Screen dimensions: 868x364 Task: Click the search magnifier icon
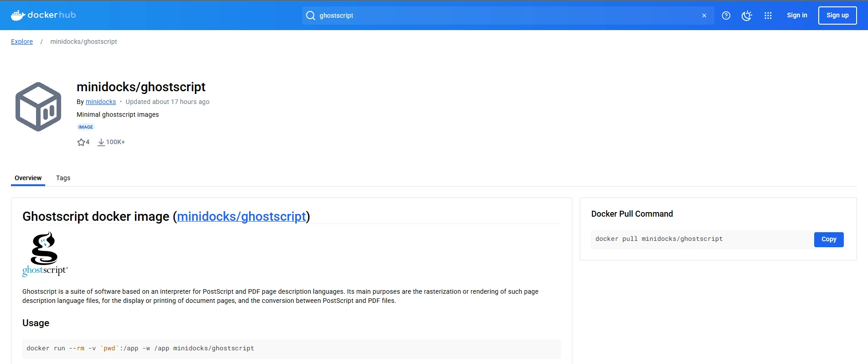311,16
